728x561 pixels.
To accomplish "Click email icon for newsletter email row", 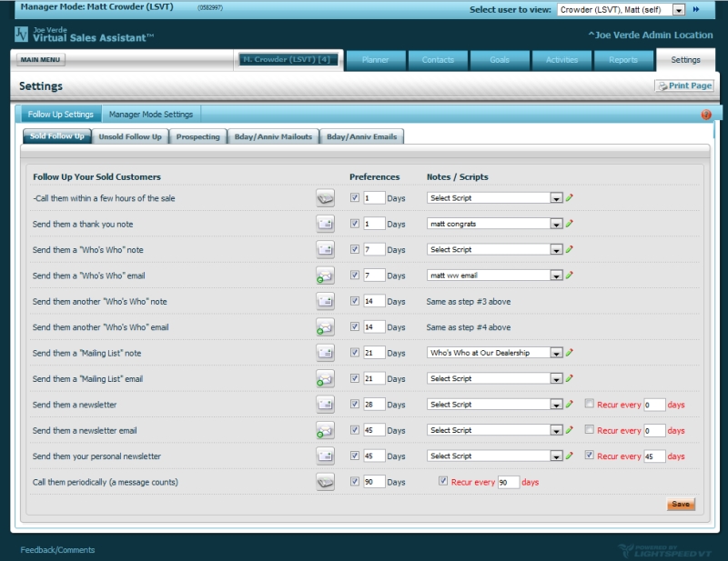I will [325, 430].
